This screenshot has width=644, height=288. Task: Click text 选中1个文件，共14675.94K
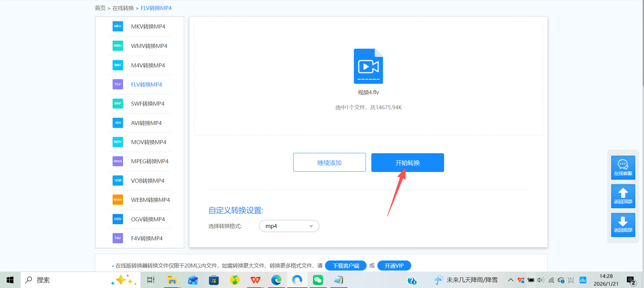(x=368, y=107)
